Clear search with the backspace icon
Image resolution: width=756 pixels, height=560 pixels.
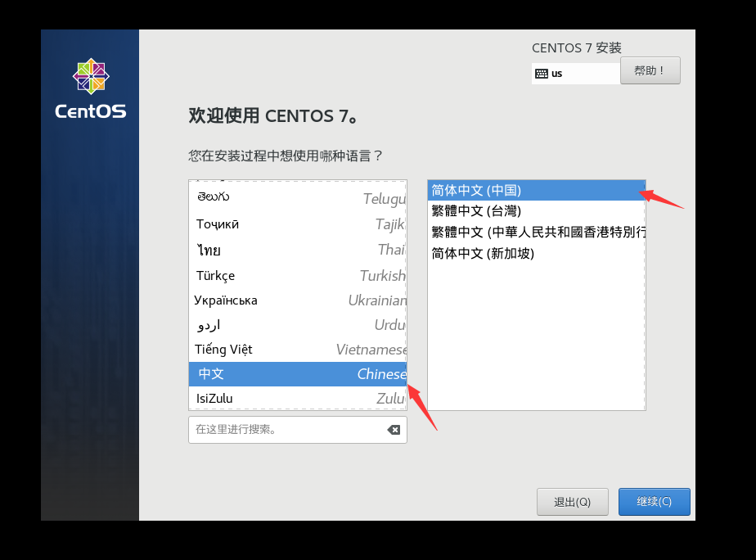394,430
